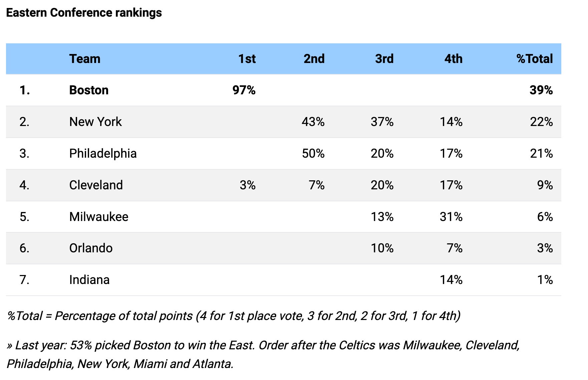Click the Team column header
Viewport: 588px width, 380px height.
[85, 59]
